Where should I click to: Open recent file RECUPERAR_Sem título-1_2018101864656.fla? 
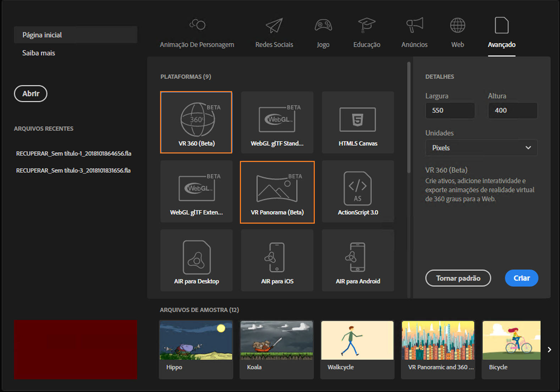pyautogui.click(x=74, y=153)
